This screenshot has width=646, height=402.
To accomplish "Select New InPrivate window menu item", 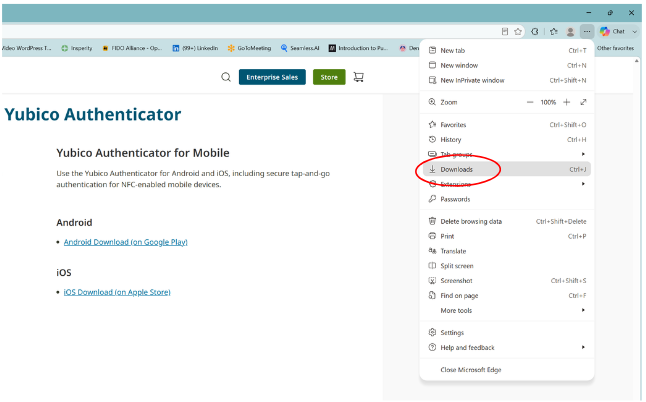I will (507, 80).
